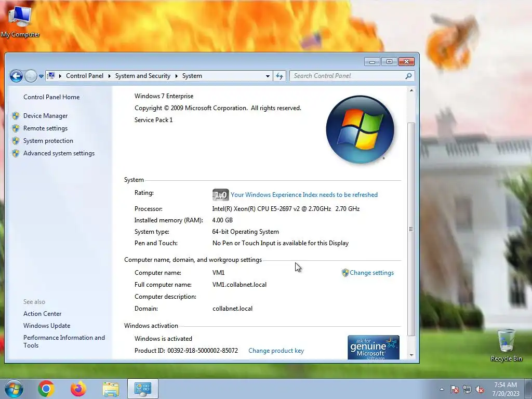Click the Back navigation arrow

coord(16,76)
